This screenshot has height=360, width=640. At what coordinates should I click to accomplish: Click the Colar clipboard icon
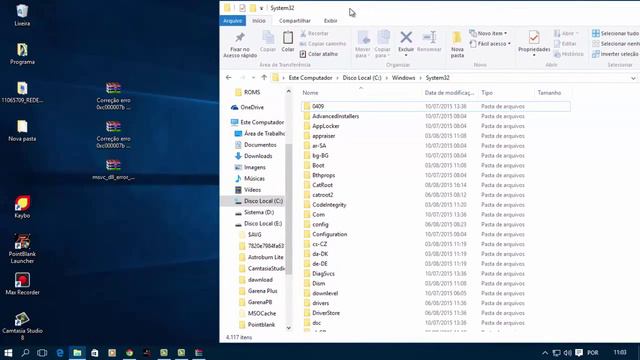click(288, 38)
